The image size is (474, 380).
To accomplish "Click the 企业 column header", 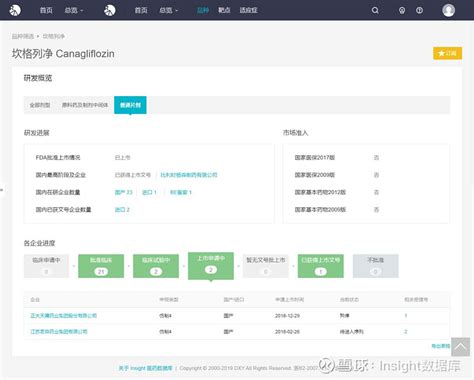I will tap(35, 299).
